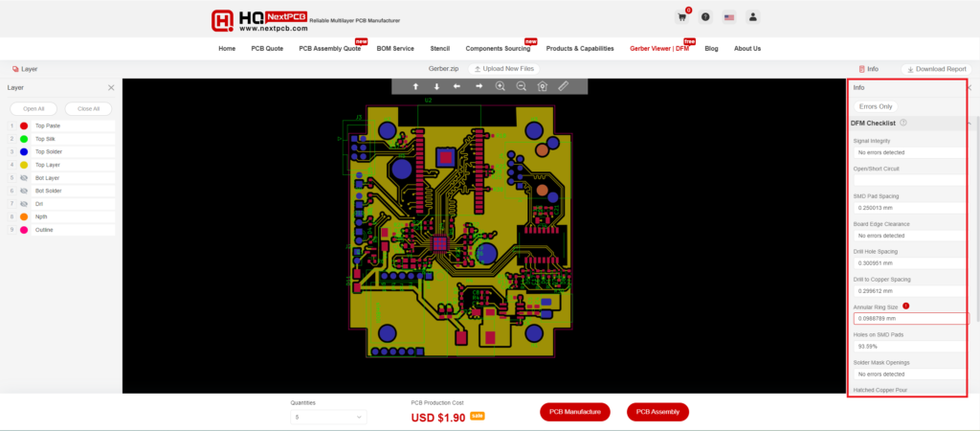Viewport: 980px width, 431px height.
Task: Click the zoom in magnifier tool
Action: [500, 86]
